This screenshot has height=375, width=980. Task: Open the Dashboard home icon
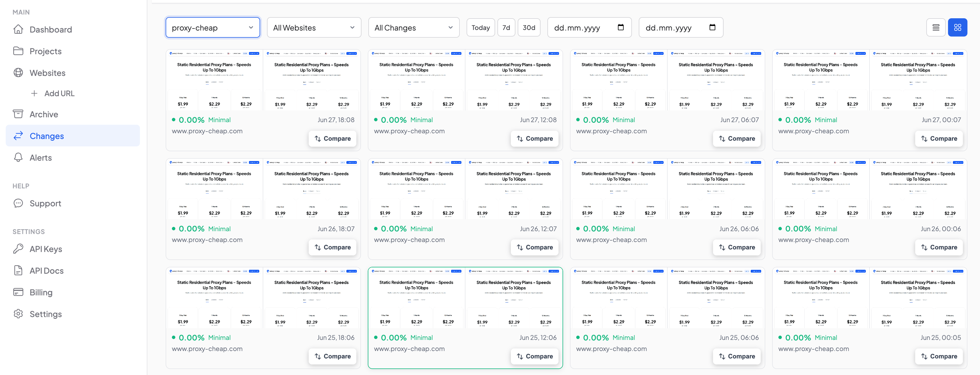pyautogui.click(x=18, y=29)
